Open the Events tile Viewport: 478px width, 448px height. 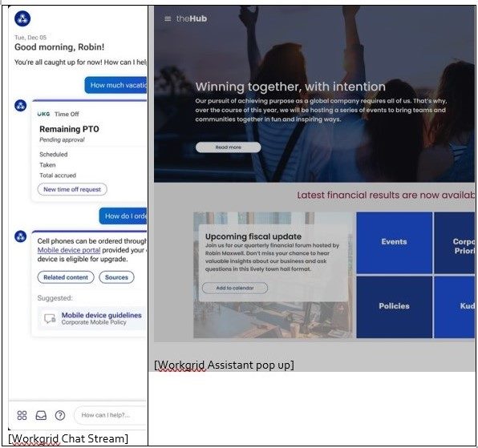[x=394, y=243]
